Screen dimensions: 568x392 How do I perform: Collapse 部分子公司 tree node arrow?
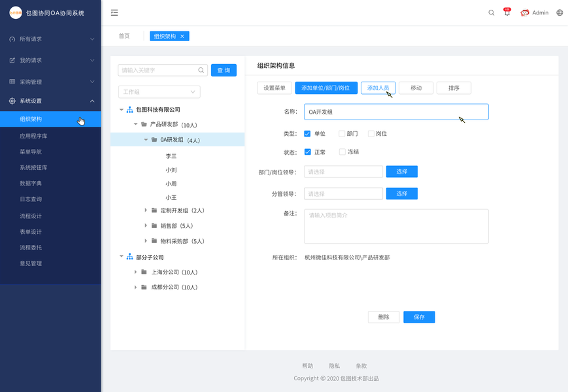(122, 256)
